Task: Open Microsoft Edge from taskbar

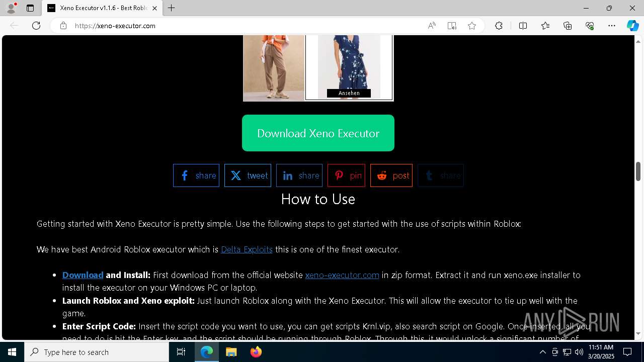Action: coord(207,352)
